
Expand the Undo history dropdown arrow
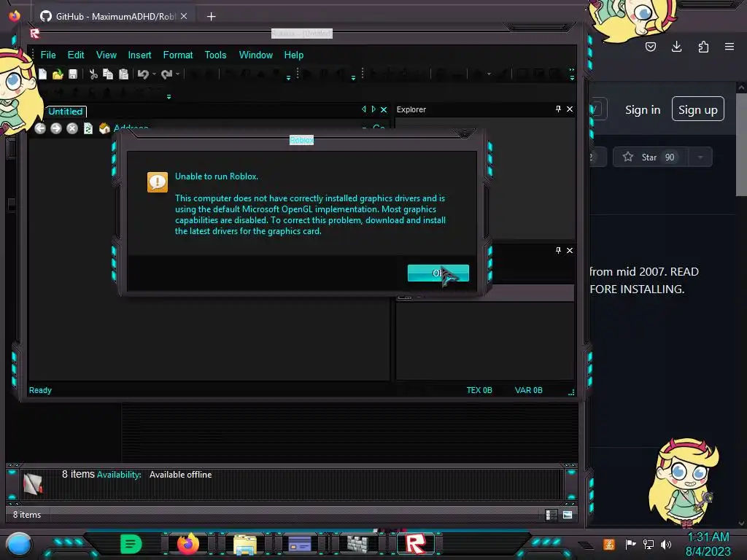point(155,74)
